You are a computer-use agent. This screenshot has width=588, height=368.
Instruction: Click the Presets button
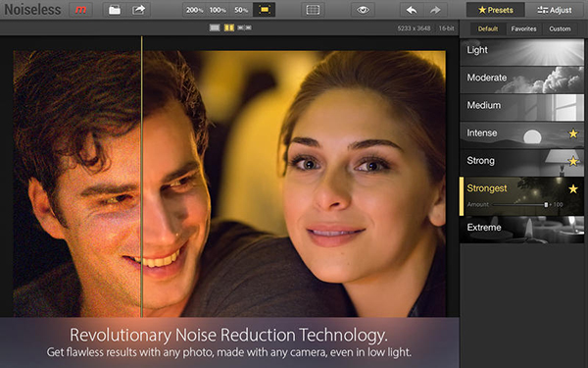click(x=495, y=10)
